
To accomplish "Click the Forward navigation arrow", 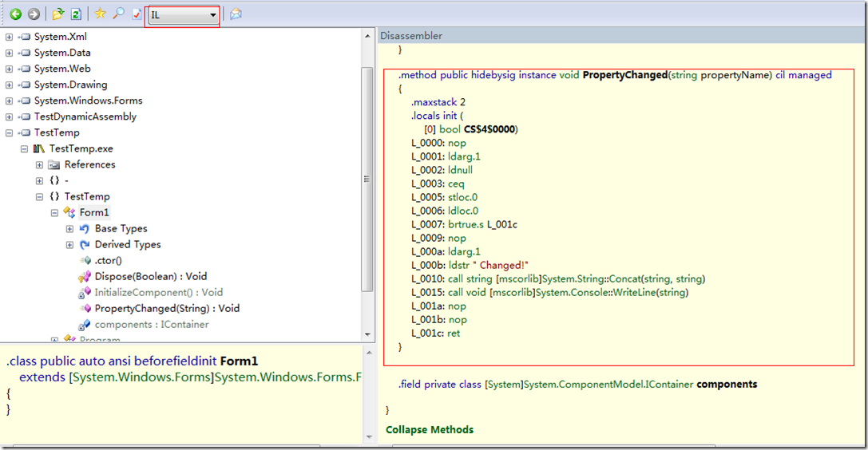I will (34, 14).
